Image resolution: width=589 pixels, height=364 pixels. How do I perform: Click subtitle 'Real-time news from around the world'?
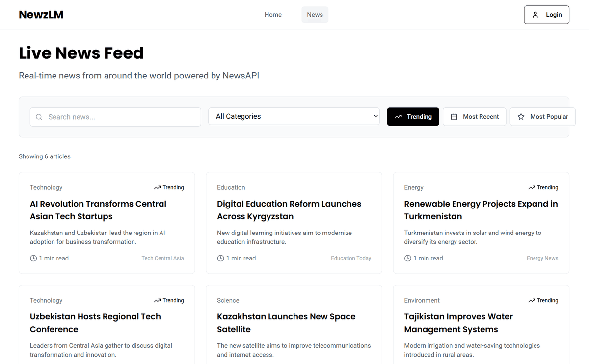coord(139,76)
